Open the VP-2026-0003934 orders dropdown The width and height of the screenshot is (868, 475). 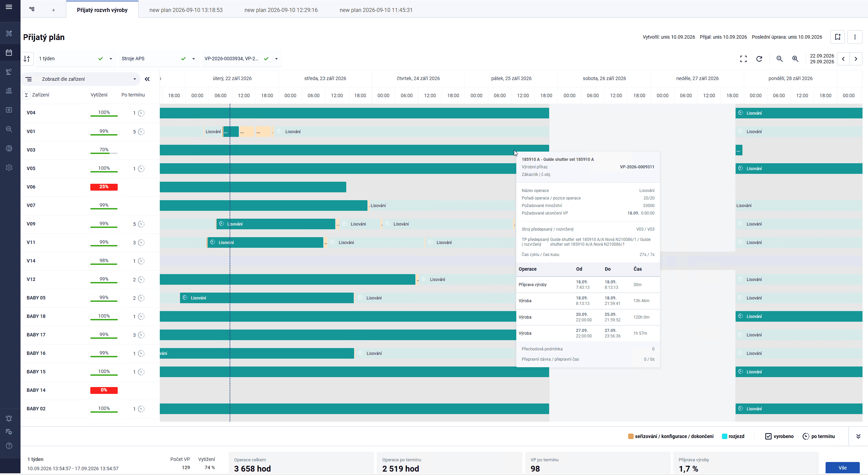click(x=241, y=59)
